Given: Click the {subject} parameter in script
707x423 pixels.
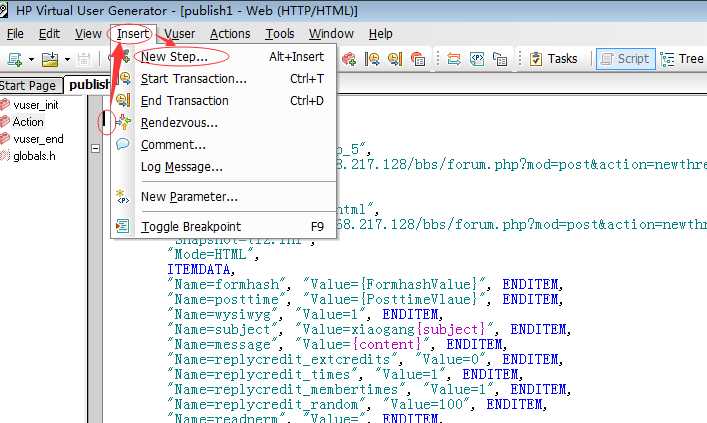Looking at the screenshot, I should [x=451, y=329].
